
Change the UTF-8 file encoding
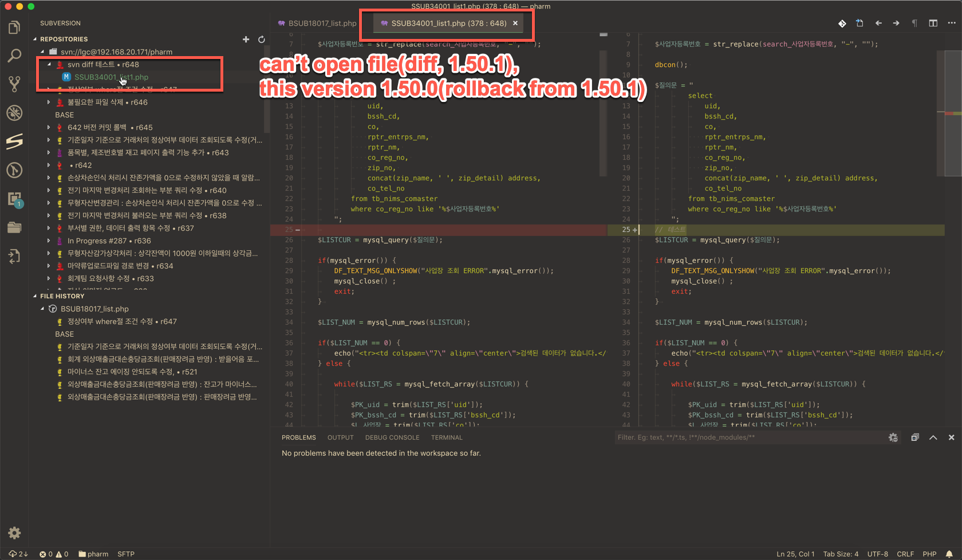click(878, 554)
